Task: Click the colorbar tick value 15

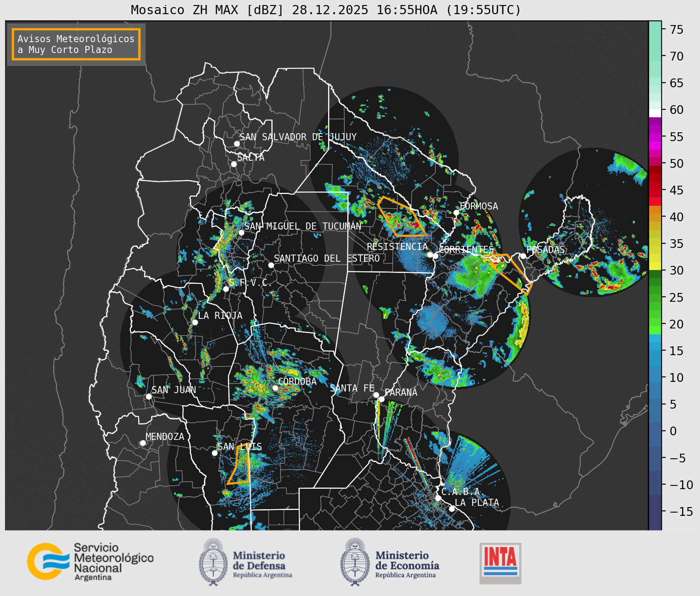Action: pyautogui.click(x=677, y=351)
